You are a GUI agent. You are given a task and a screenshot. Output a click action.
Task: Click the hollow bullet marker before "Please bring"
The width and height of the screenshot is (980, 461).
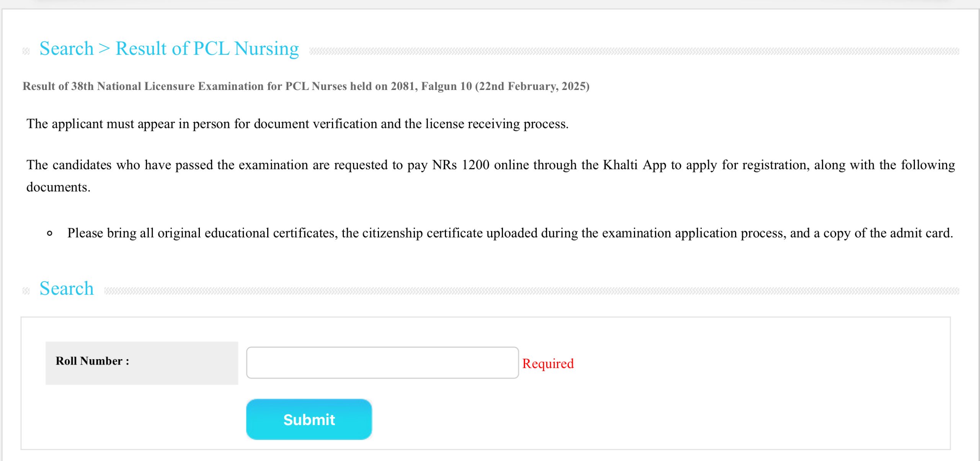(50, 233)
